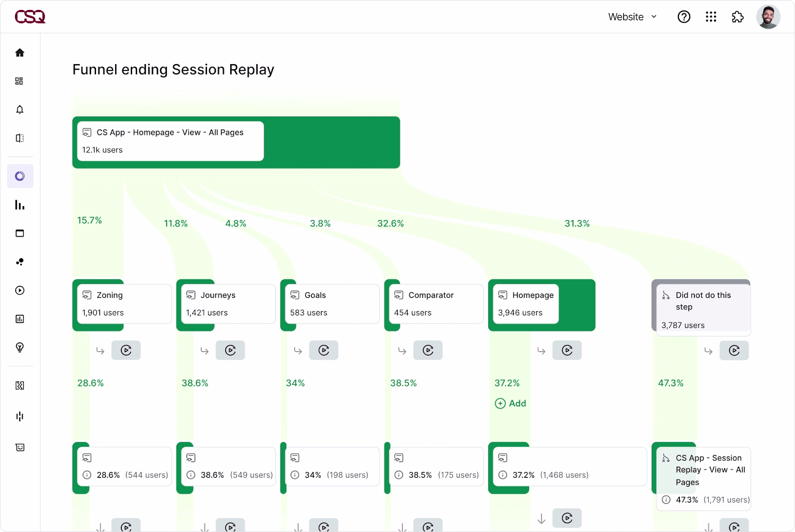Open the alerts bell icon in sidebar

[x=20, y=110]
